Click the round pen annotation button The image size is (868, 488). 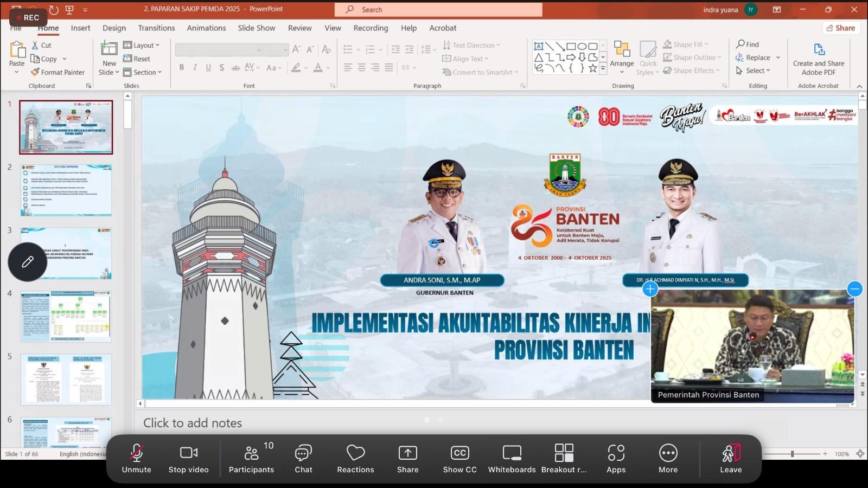tap(28, 262)
